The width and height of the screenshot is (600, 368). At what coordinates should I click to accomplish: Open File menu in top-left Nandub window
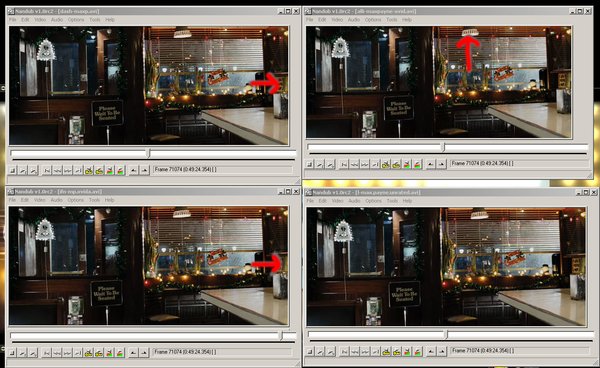(x=13, y=20)
